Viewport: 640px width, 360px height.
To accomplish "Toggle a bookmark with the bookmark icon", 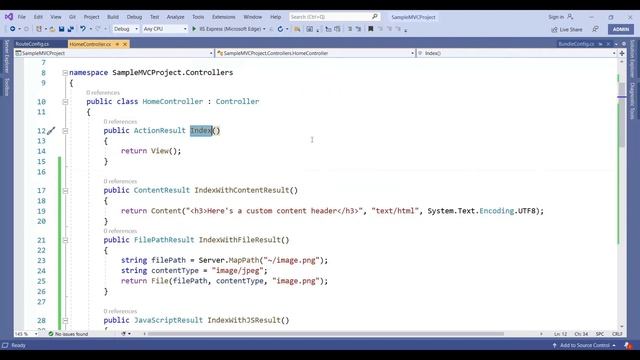I will tap(371, 29).
